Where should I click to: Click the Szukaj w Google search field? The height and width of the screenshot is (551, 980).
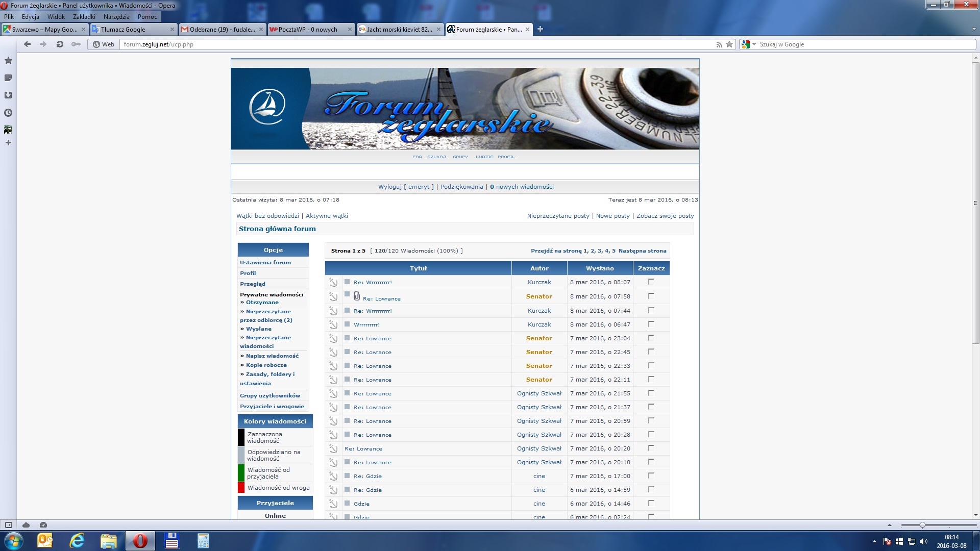pos(866,44)
